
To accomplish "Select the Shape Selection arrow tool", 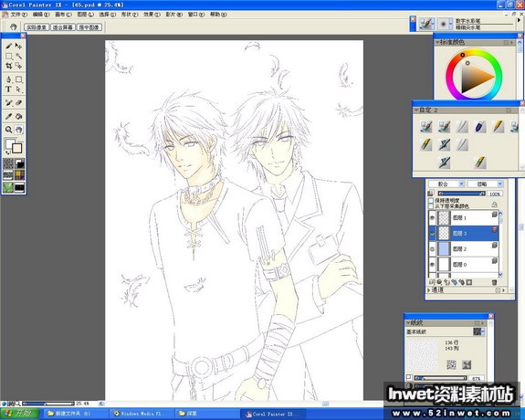I will (19, 89).
